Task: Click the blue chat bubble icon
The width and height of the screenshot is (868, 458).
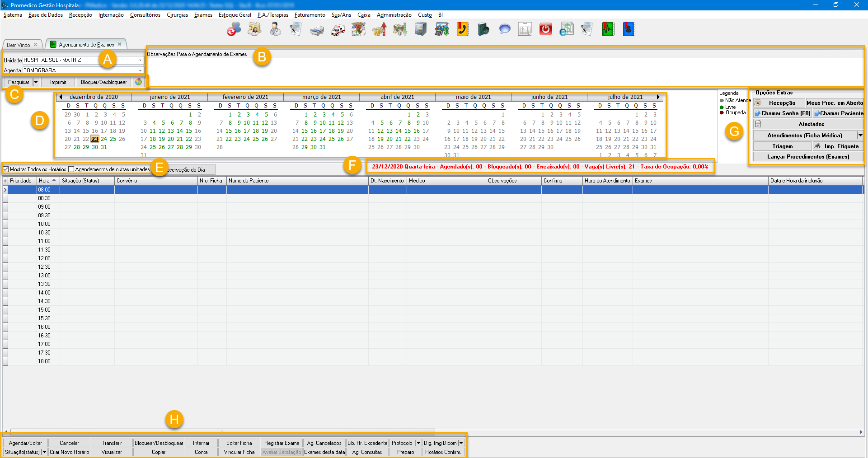Action: [x=504, y=29]
